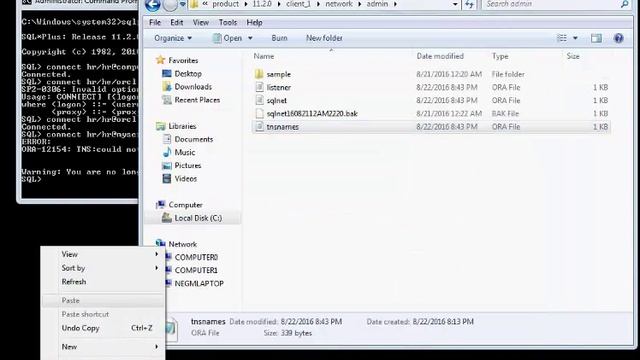Toggle the preview pane icon
The image size is (640, 360).
[596, 38]
